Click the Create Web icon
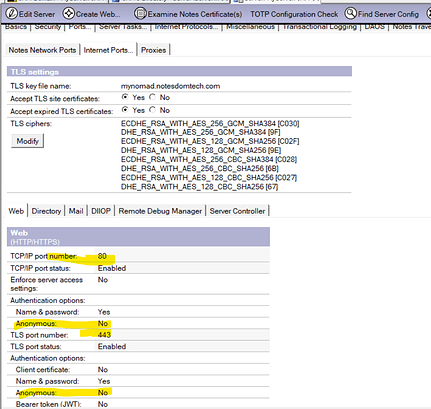 [x=69, y=14]
